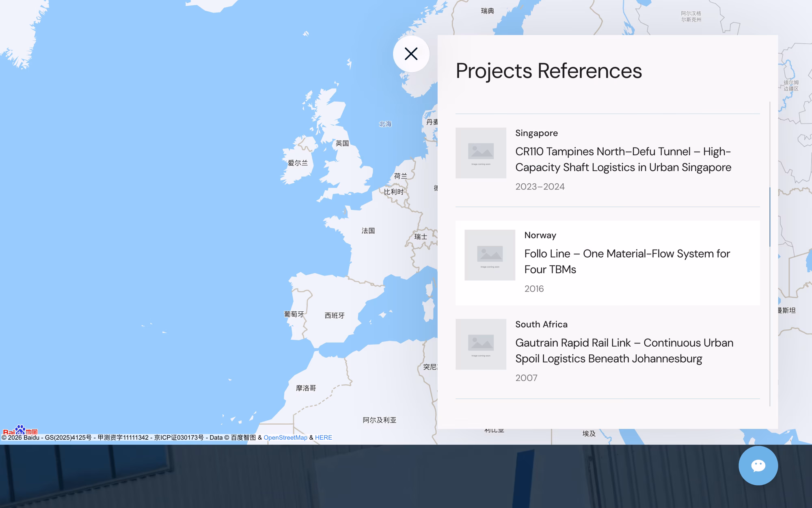The image size is (812, 508).
Task: Click the 瑞士 map label
Action: click(x=421, y=237)
